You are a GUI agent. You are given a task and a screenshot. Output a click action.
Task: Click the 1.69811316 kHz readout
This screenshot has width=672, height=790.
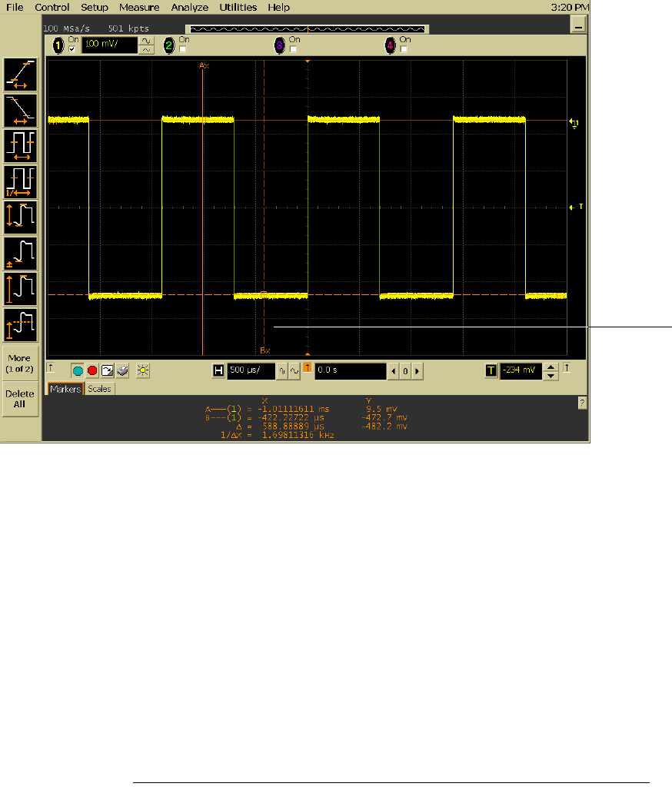click(x=298, y=435)
